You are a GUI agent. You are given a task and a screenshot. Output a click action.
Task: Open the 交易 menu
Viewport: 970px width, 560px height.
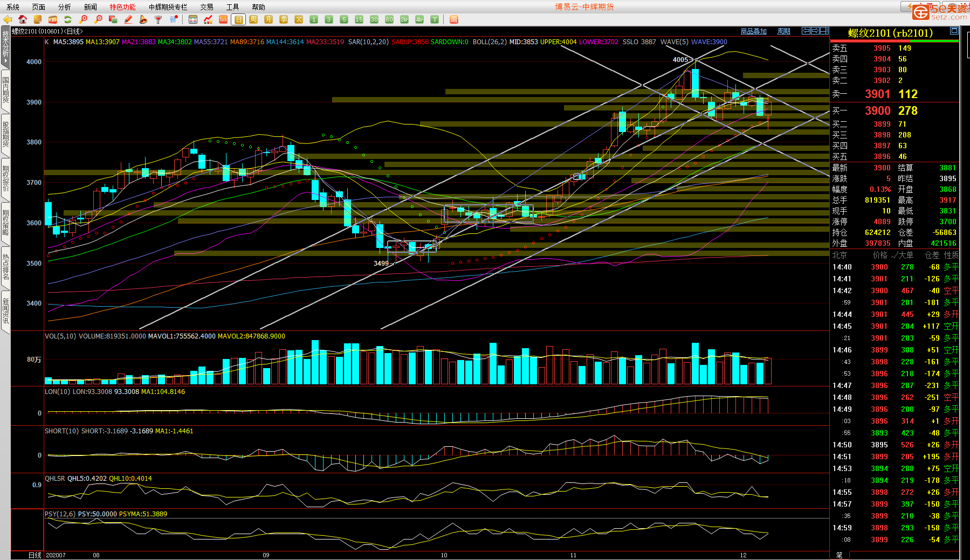pos(207,7)
